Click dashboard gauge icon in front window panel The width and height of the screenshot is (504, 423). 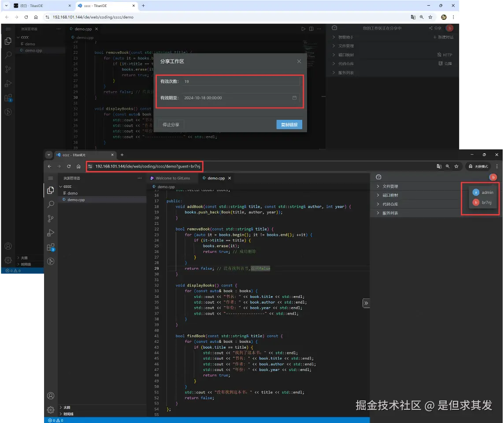378,177
